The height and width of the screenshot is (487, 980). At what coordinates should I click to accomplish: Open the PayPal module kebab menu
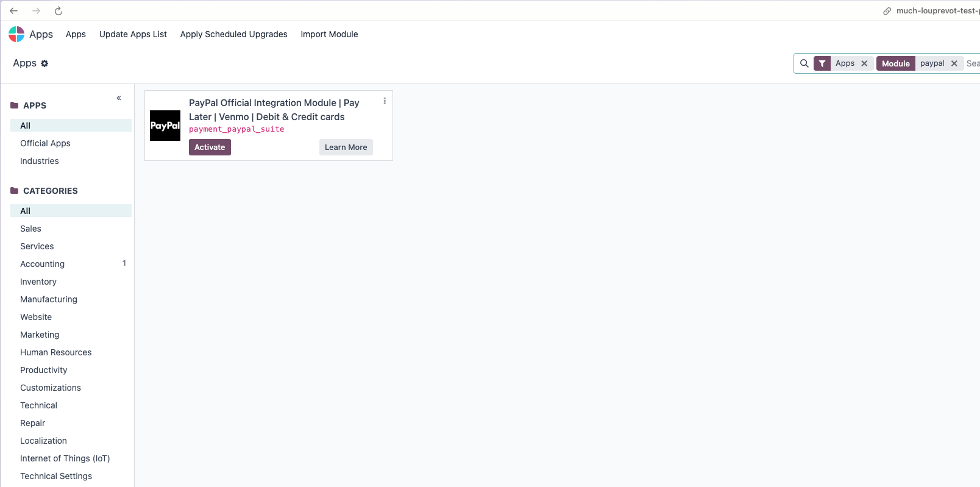pos(385,101)
